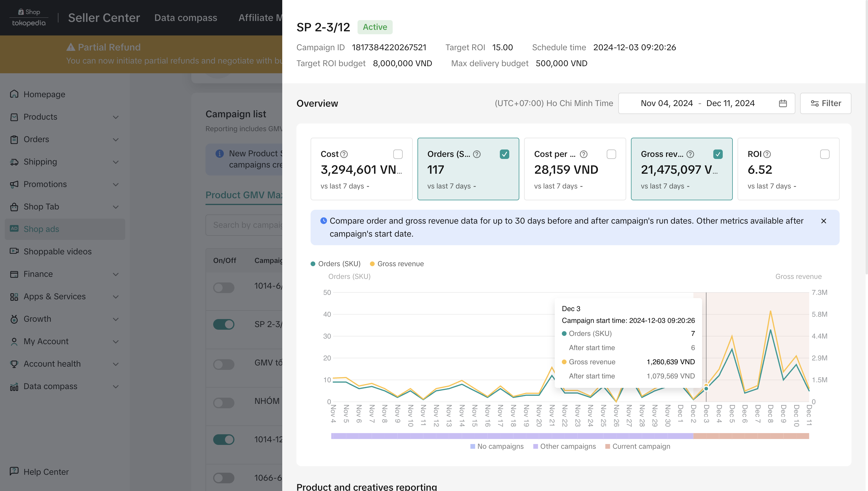Toggle Gross revenue legend in chart
868x491 pixels.
397,264
